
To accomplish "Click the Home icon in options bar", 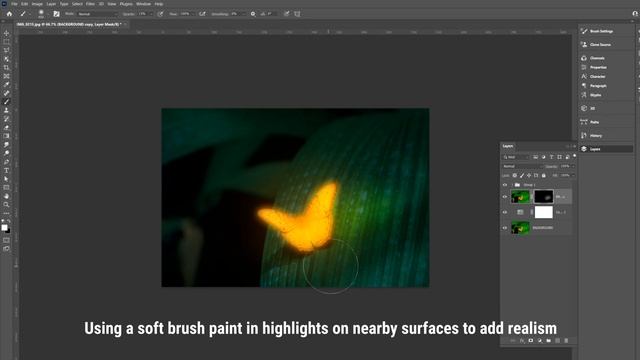I will point(9,14).
